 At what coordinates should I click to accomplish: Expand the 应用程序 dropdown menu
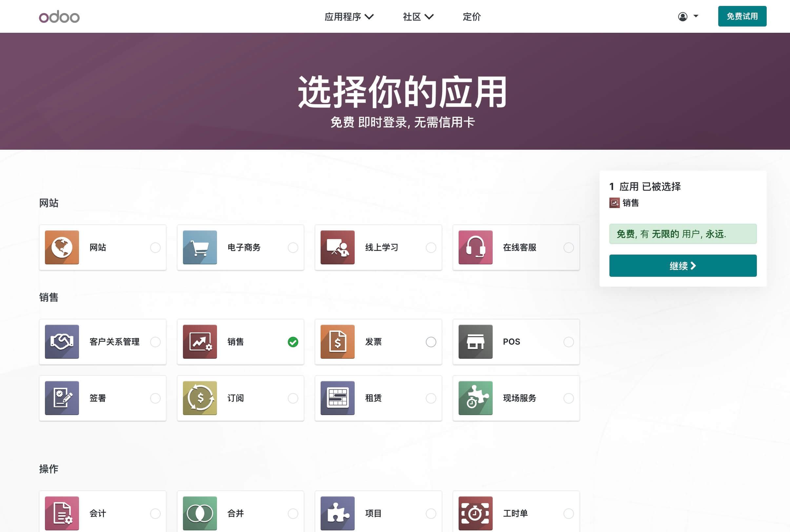[x=349, y=17]
